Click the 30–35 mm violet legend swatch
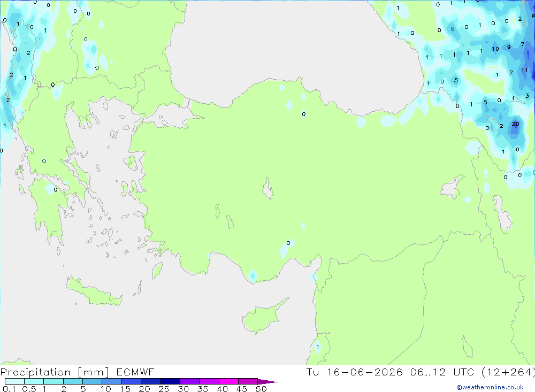 pos(189,381)
